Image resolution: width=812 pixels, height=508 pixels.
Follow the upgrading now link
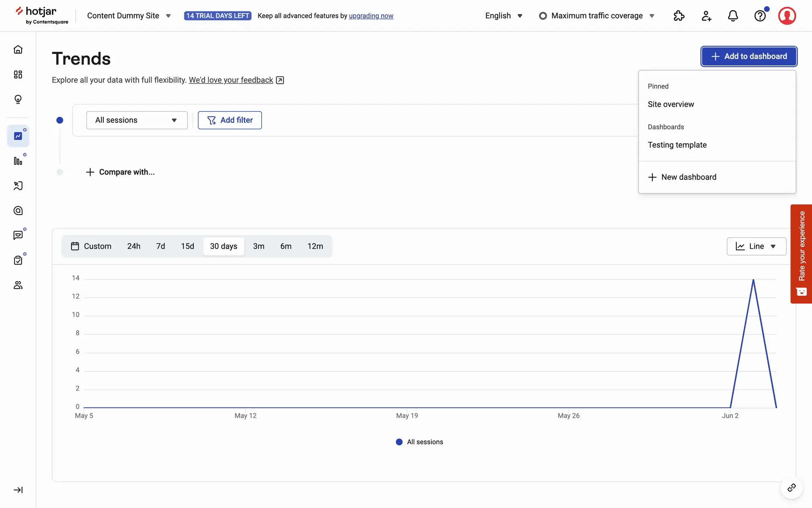(x=371, y=16)
